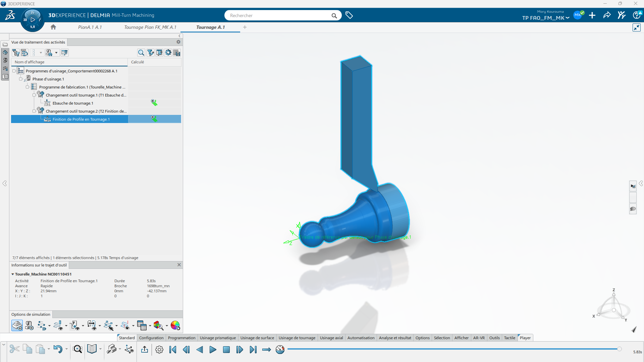Click the filter funnel icon in activities toolbar

tap(151, 53)
